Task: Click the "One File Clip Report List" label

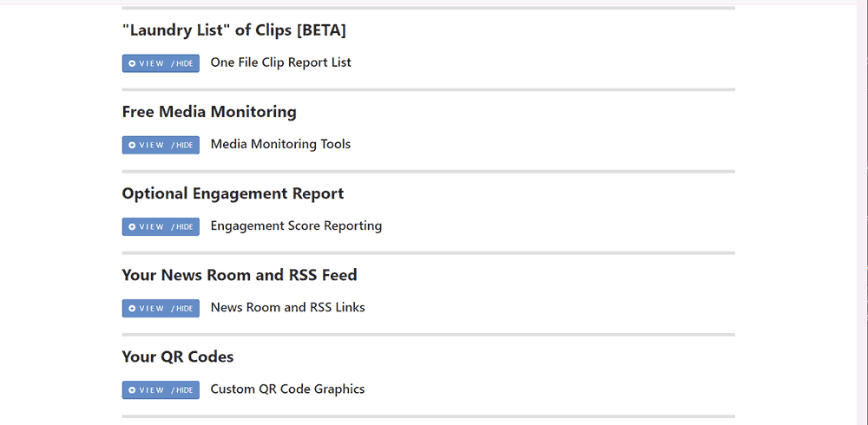Action: (x=280, y=62)
